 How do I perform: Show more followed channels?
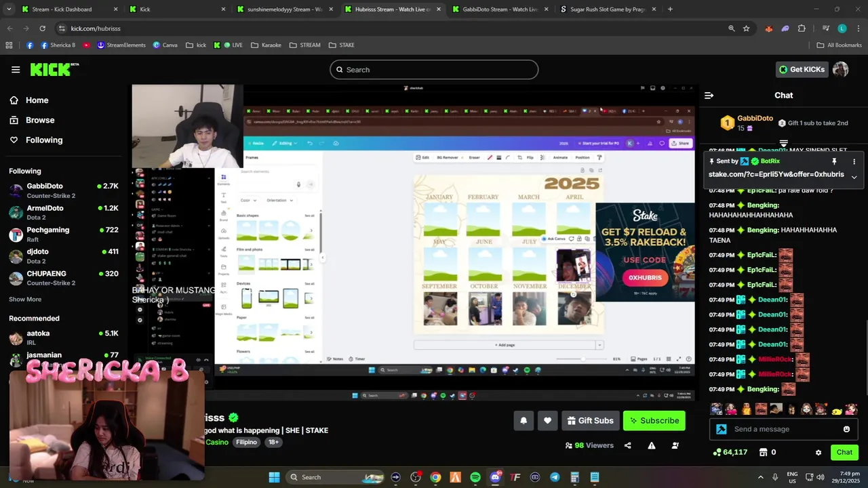pos(25,300)
